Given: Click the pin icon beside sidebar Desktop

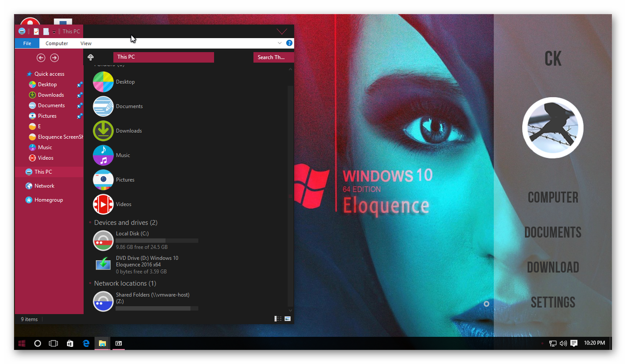Looking at the screenshot, I should pyautogui.click(x=80, y=85).
